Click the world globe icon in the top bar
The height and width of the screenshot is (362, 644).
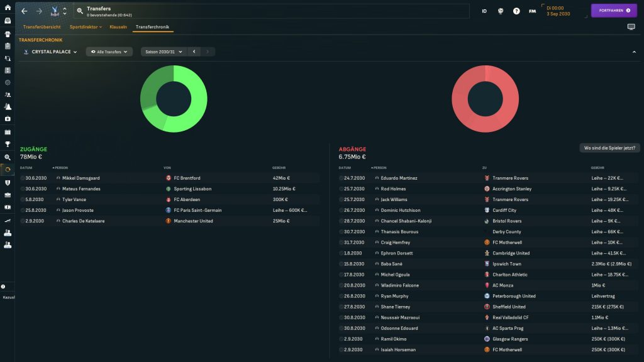tap(501, 11)
